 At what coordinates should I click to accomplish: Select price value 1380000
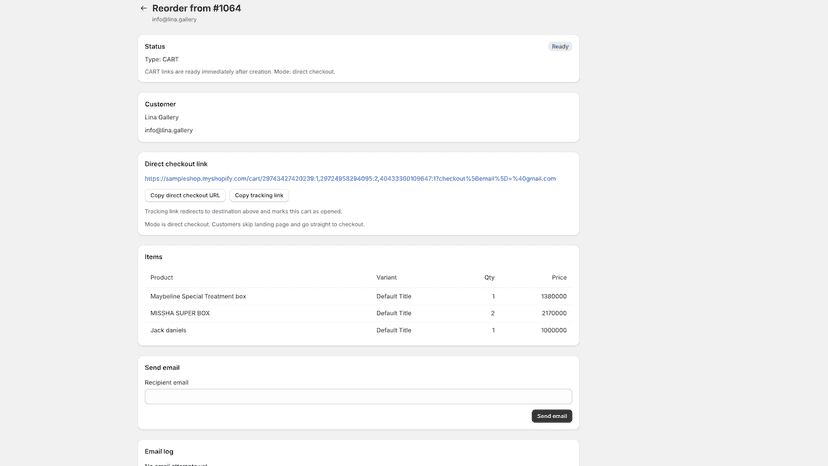tap(554, 296)
